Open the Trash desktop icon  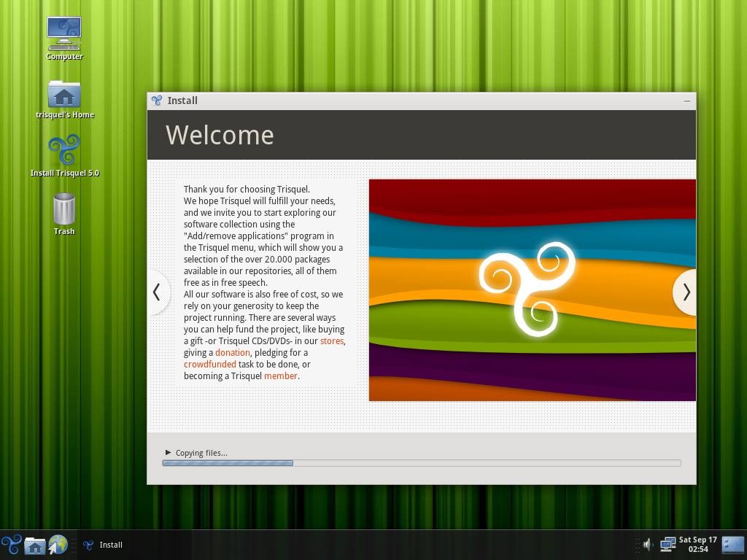(x=64, y=214)
